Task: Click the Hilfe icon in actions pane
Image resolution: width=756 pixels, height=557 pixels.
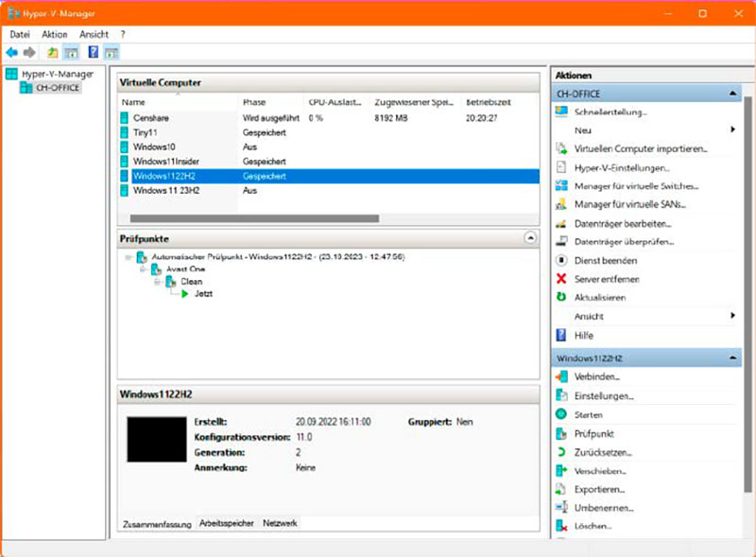Action: pos(561,335)
